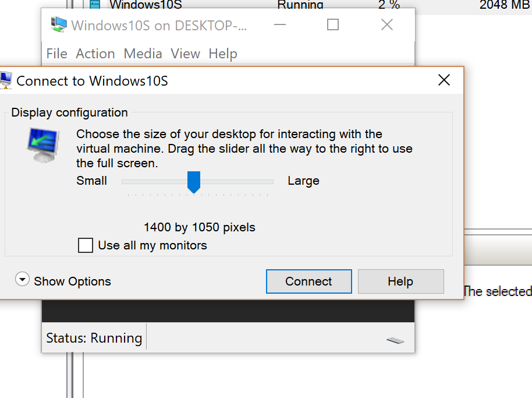Open Help in the Connect dialog
This screenshot has width=532, height=398.
click(x=400, y=281)
